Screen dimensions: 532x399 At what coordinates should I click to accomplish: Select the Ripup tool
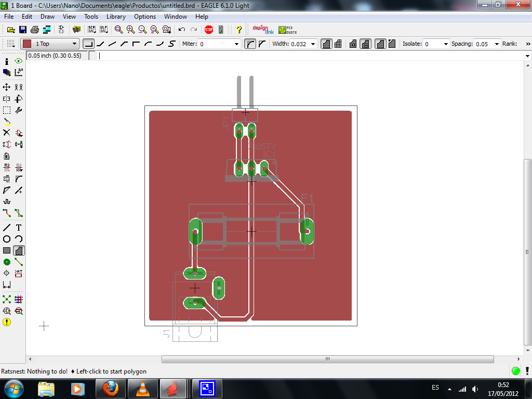[x=19, y=213]
